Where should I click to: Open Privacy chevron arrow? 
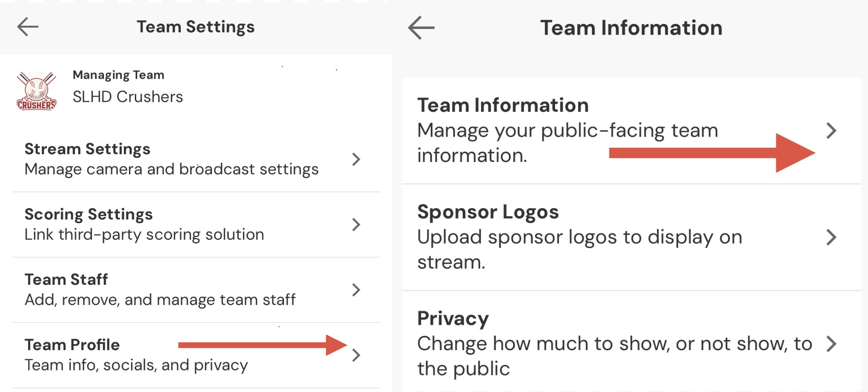(831, 344)
